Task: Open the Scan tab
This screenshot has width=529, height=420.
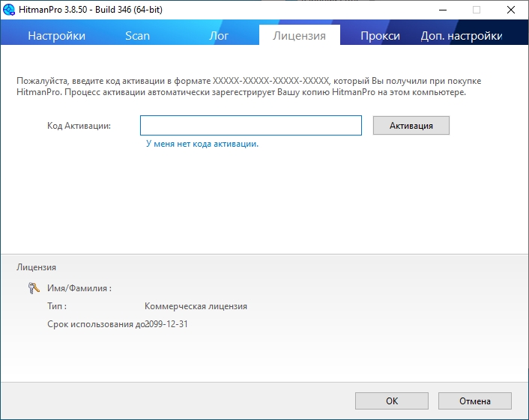Action: (137, 36)
